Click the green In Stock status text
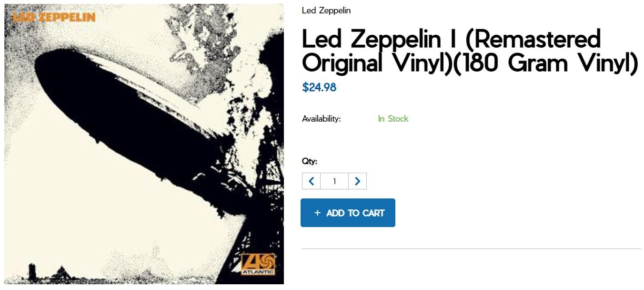 tap(393, 119)
